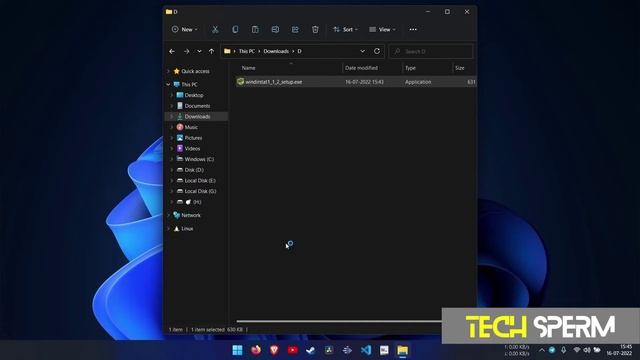Open the New item dropdown
The width and height of the screenshot is (640, 360).
(184, 29)
